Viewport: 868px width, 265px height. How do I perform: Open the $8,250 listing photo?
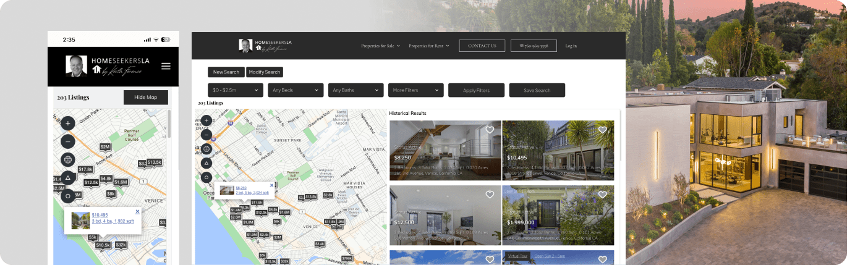click(445, 150)
